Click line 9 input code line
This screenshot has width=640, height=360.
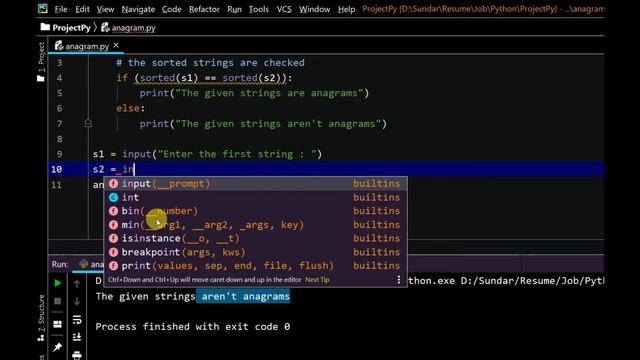point(207,154)
